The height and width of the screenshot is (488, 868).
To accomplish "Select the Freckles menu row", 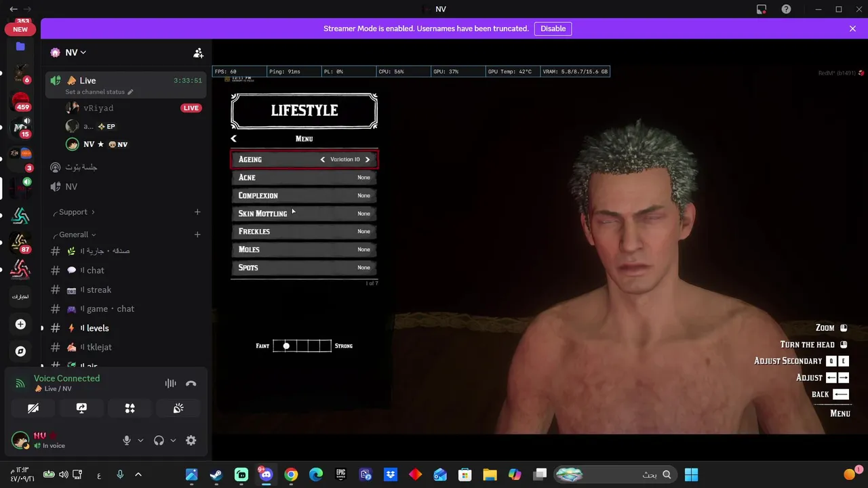I will 304,231.
